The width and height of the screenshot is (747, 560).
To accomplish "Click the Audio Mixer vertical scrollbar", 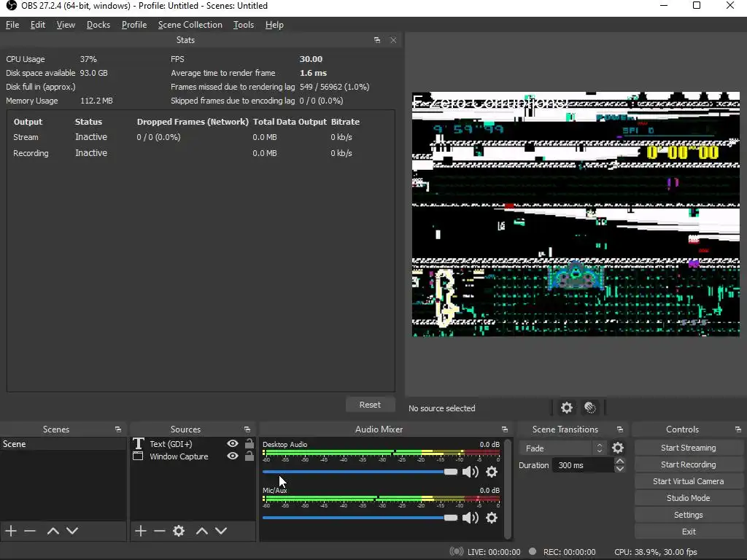I will click(508, 489).
